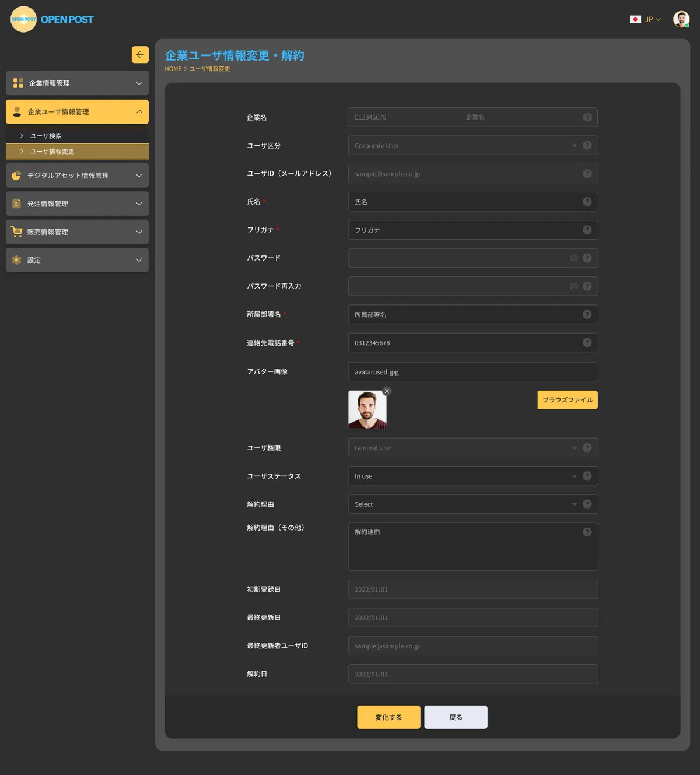Click help icon for 解約理由 dropdown
This screenshot has height=775, width=700.
point(587,504)
